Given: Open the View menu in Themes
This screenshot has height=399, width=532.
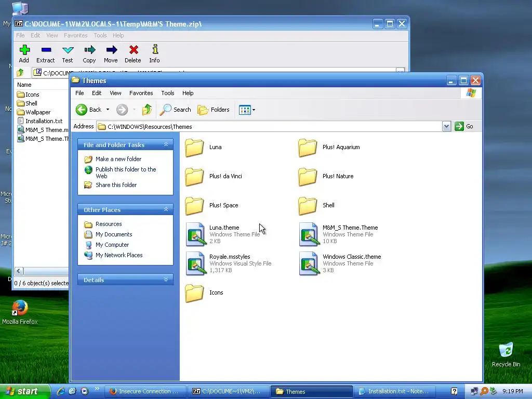Looking at the screenshot, I should [x=115, y=93].
